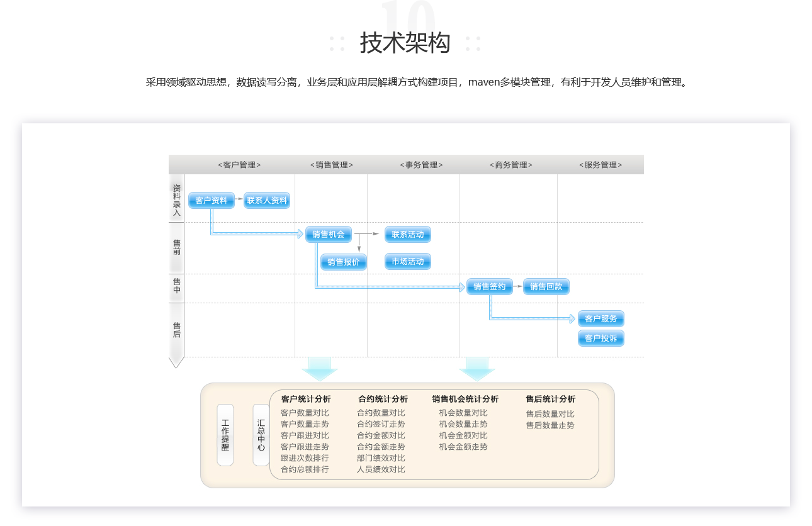Select the 销售报价 node
Viewport: 812px width, 526px height.
click(x=343, y=261)
